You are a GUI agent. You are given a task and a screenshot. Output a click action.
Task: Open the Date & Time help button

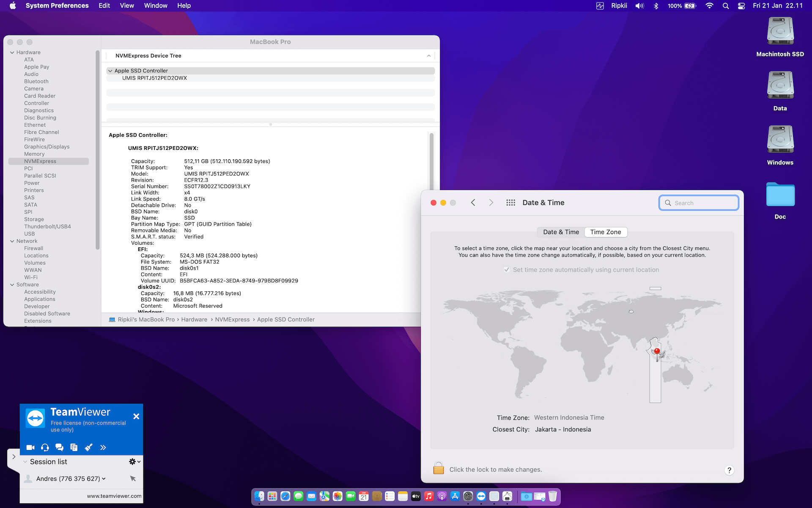(729, 470)
